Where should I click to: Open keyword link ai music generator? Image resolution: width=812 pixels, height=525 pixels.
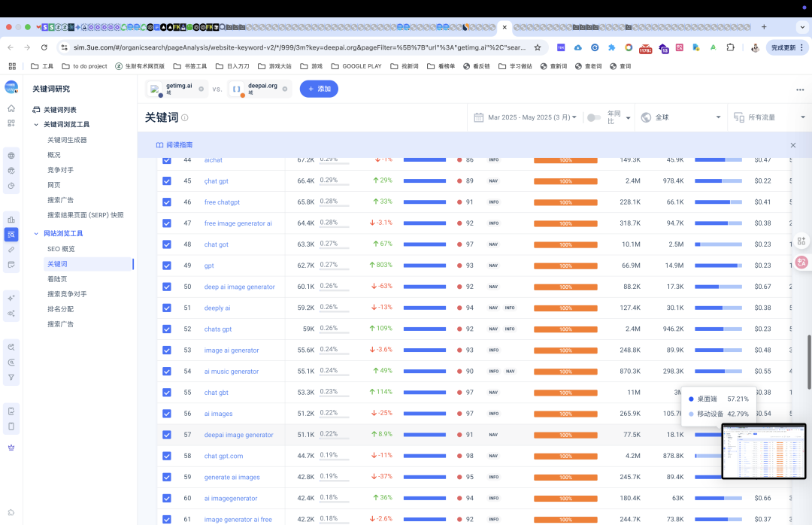232,372
